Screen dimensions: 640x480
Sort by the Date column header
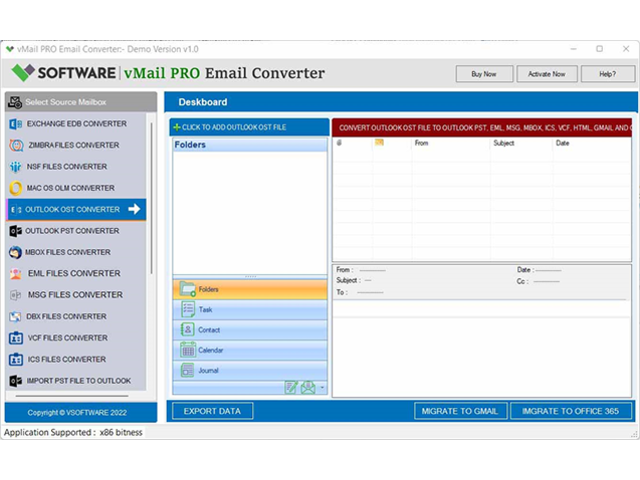(x=562, y=143)
